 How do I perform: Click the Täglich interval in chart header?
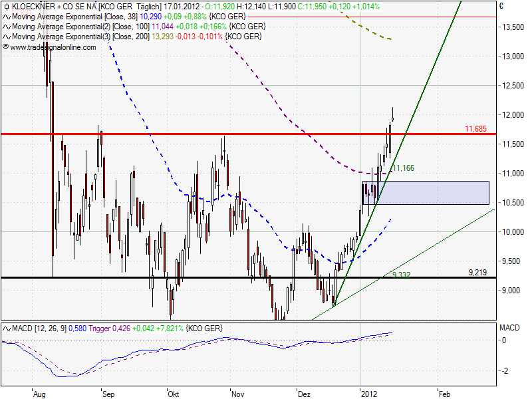click(148, 7)
